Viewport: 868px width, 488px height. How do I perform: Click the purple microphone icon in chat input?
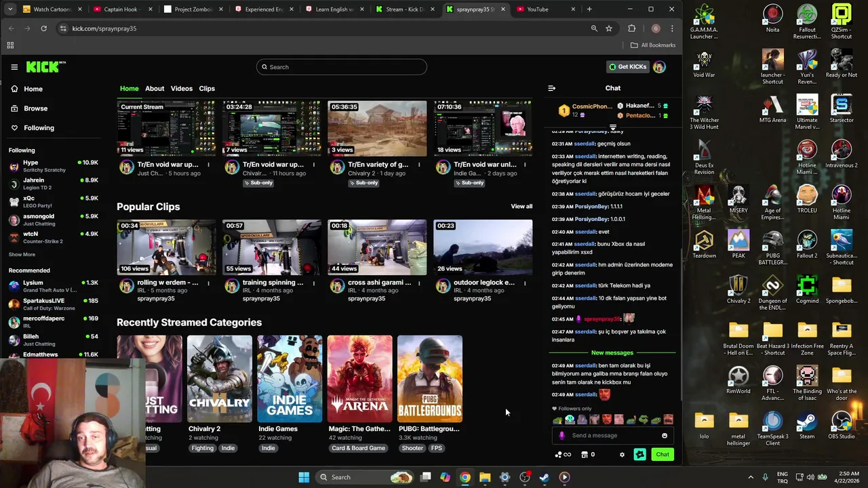[561, 436]
